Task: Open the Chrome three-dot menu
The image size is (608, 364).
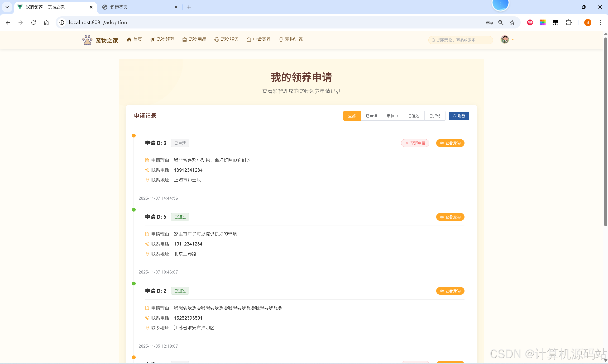Action: [601, 23]
